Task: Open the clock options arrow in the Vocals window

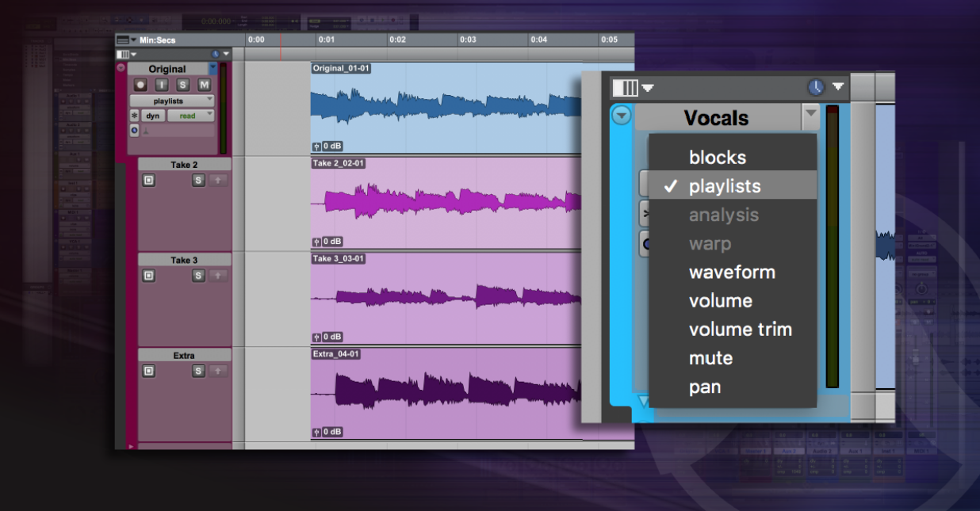Action: [838, 86]
